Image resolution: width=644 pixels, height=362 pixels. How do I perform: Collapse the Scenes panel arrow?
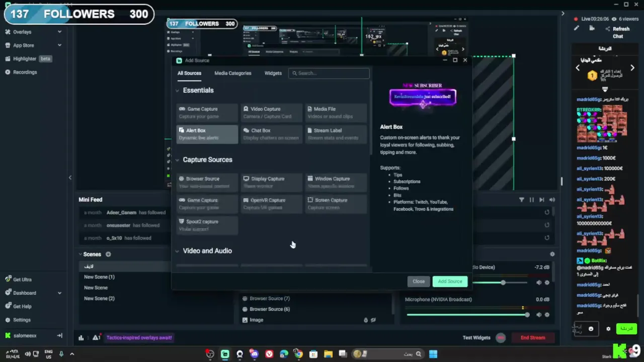click(80, 254)
